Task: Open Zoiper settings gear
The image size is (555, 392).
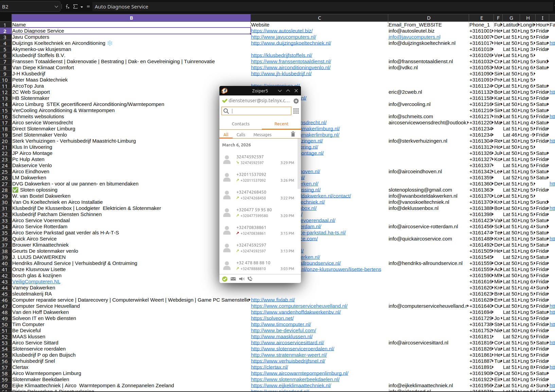Action: coord(296,101)
